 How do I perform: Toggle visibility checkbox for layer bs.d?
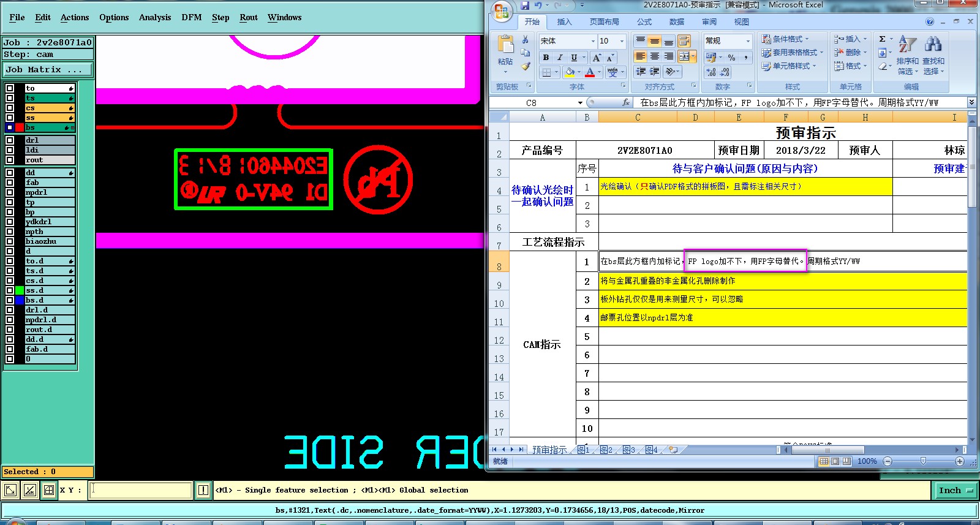point(10,300)
